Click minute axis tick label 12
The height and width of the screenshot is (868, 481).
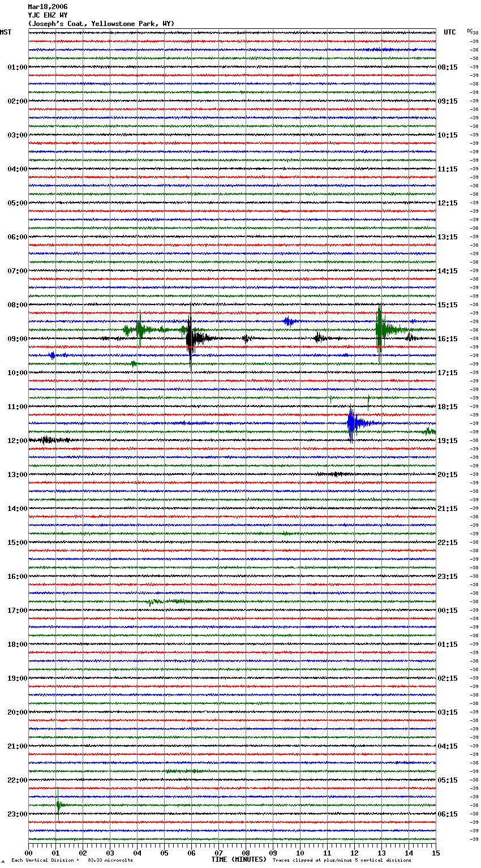(354, 853)
